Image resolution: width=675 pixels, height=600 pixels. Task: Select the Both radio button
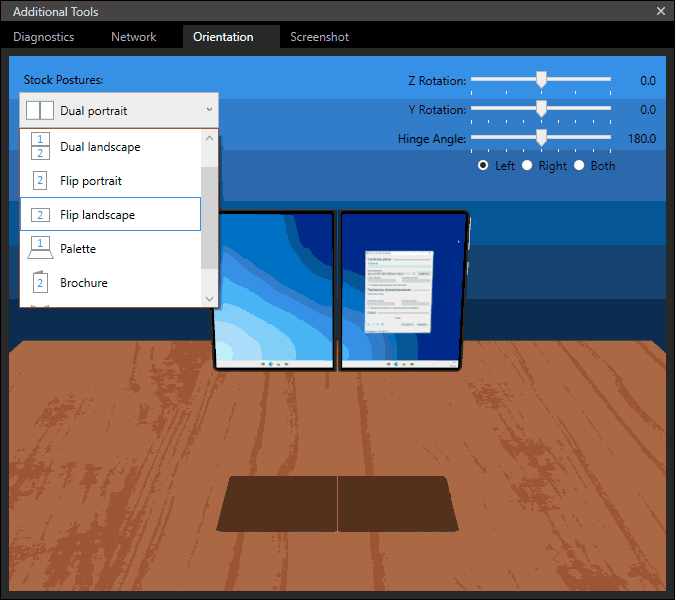pos(579,166)
